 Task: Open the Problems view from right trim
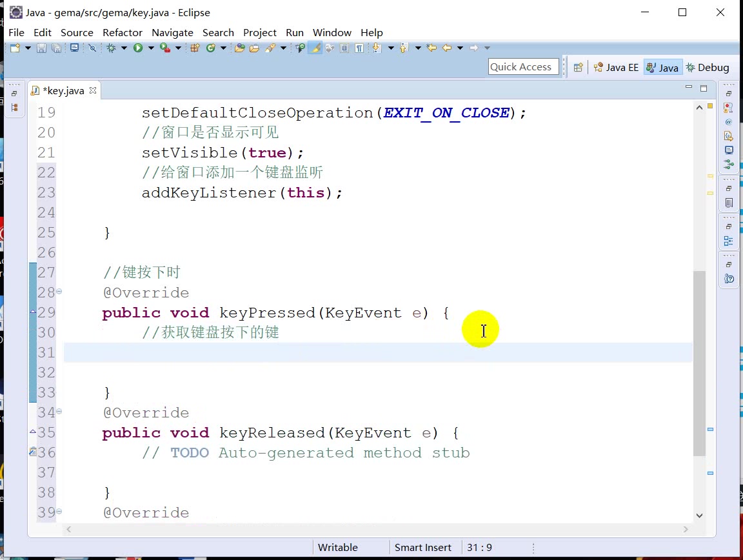point(729,108)
